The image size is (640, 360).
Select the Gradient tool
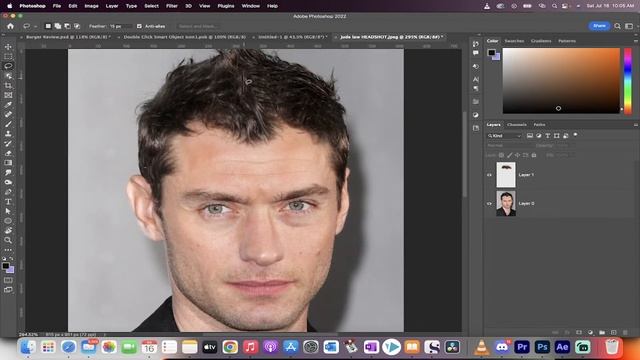point(8,163)
